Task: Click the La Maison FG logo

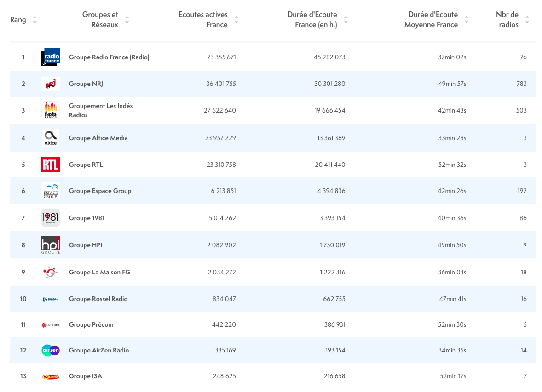Action: point(51,272)
